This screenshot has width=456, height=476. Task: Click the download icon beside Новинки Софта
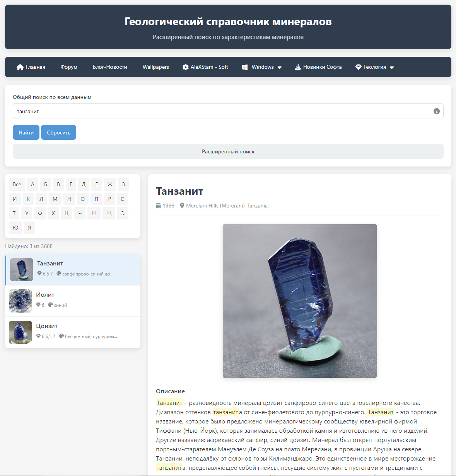click(298, 67)
